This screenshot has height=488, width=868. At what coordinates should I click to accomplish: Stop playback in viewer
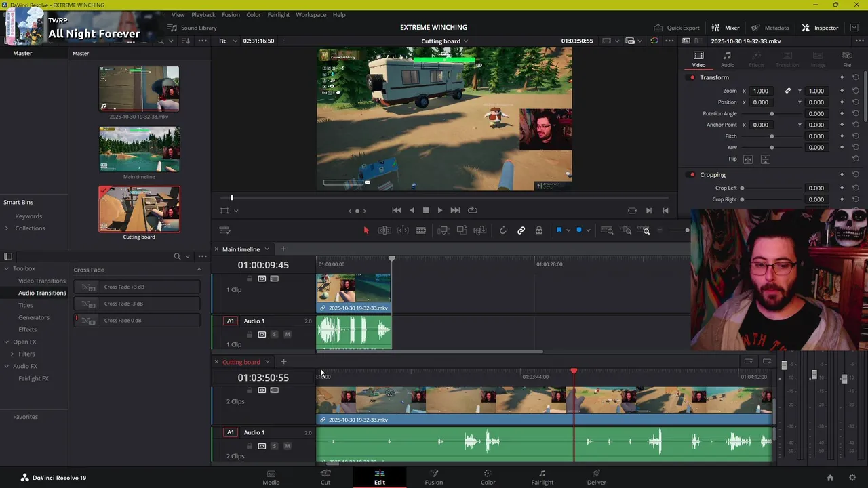[426, 210]
